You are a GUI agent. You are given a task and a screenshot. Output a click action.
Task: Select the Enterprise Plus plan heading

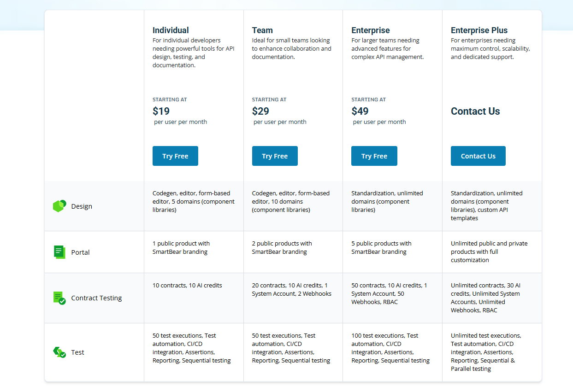[x=479, y=30]
